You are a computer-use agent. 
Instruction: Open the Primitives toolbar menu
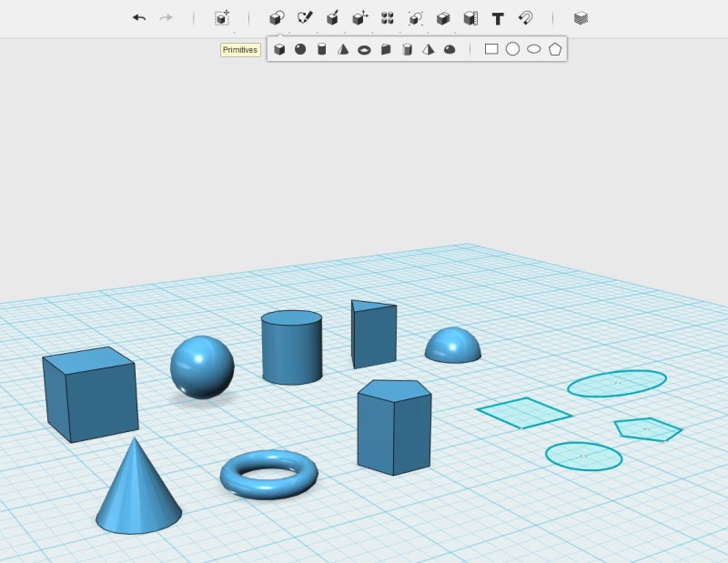click(277, 18)
